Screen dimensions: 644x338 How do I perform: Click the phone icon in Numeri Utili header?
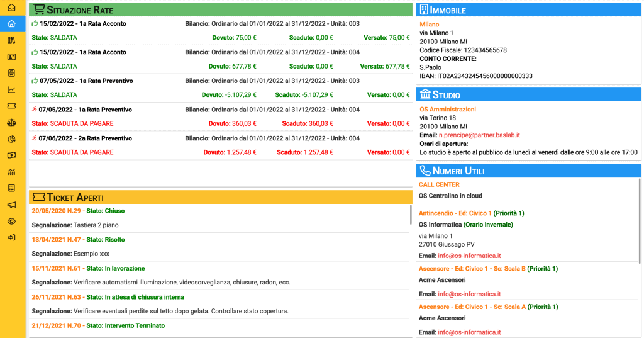pyautogui.click(x=425, y=170)
